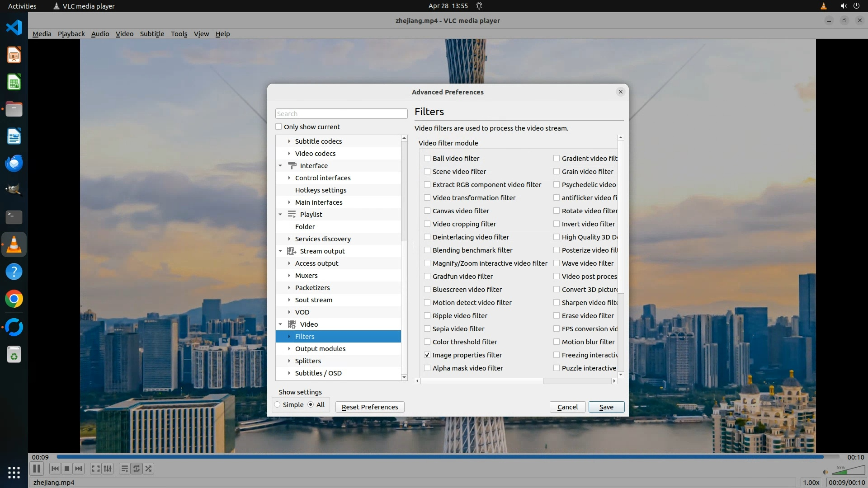This screenshot has width=868, height=488.
Task: Open Google Chrome from the dock
Action: (x=14, y=299)
